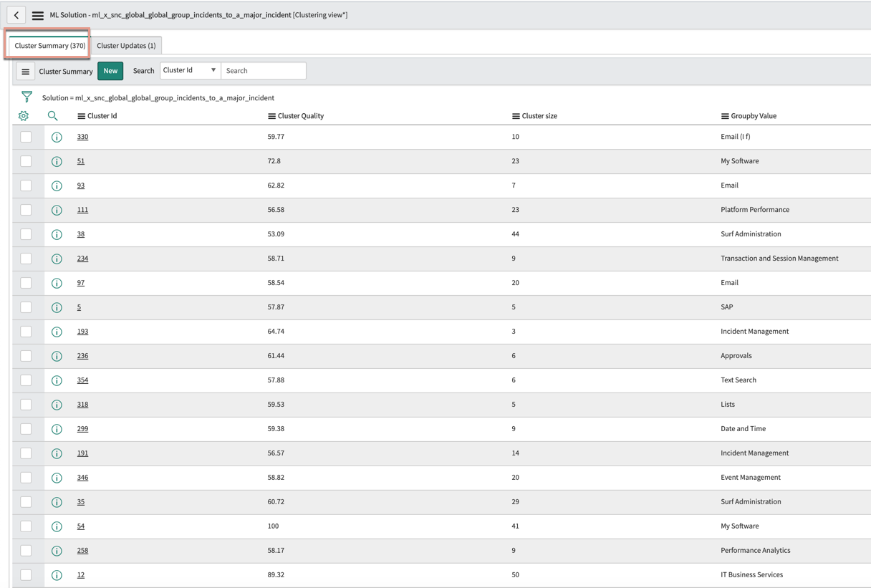Preview record info for cluster 35
The image size is (871, 588).
tap(57, 502)
